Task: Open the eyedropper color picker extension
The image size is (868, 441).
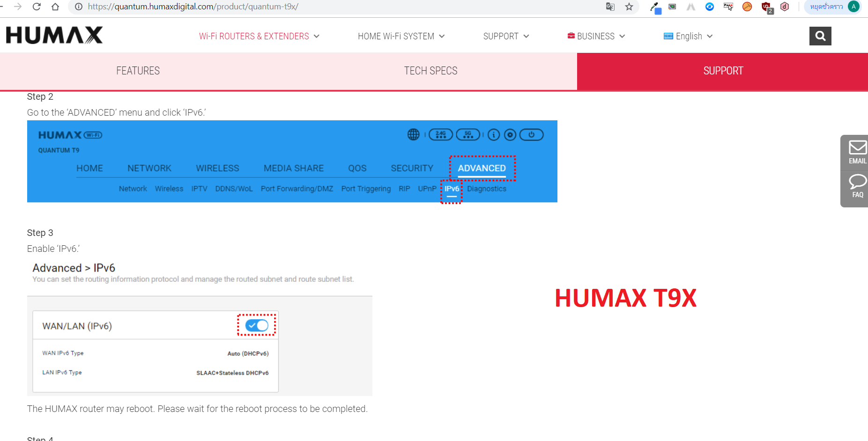Action: pyautogui.click(x=655, y=7)
